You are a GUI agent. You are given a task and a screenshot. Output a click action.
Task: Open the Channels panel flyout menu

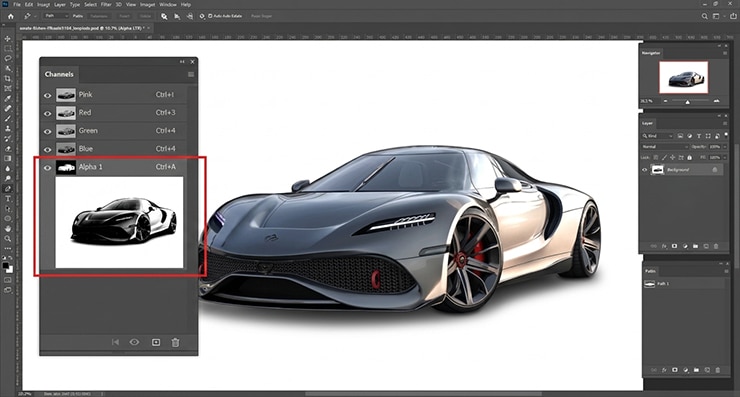[191, 74]
